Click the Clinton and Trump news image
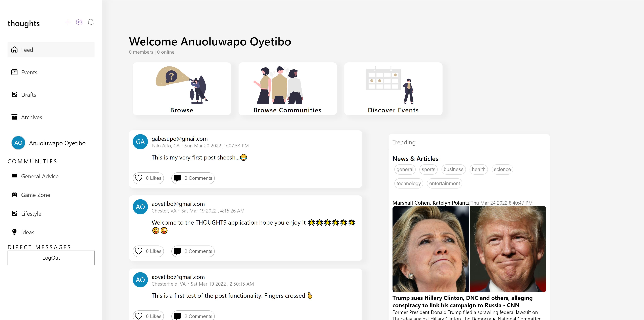The width and height of the screenshot is (644, 320). [x=469, y=249]
